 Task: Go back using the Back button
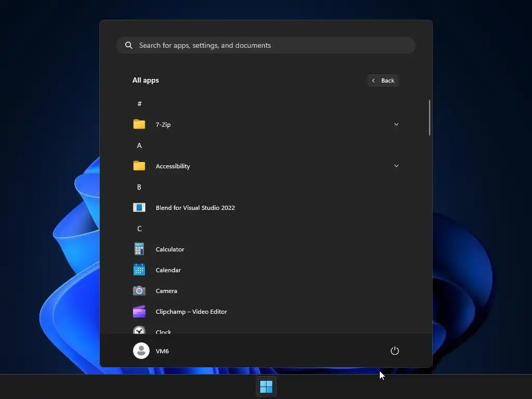pos(383,81)
